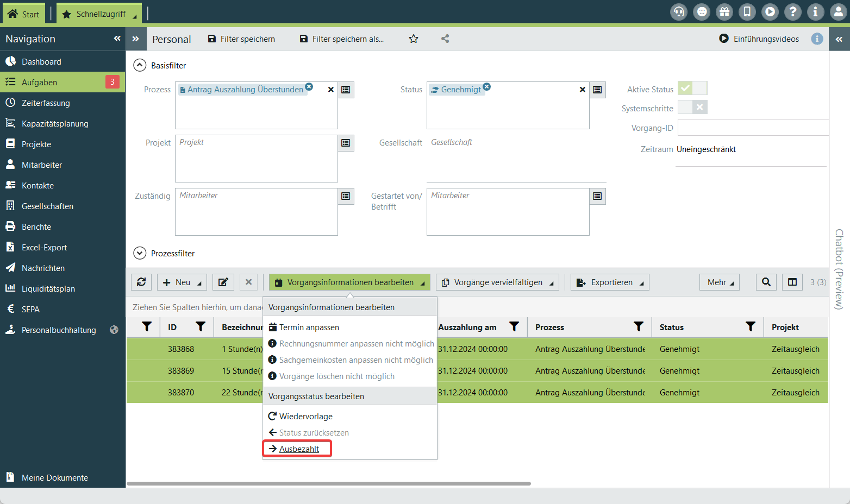The image size is (850, 504).
Task: Open the Prozess selection list icon
Action: [346, 90]
